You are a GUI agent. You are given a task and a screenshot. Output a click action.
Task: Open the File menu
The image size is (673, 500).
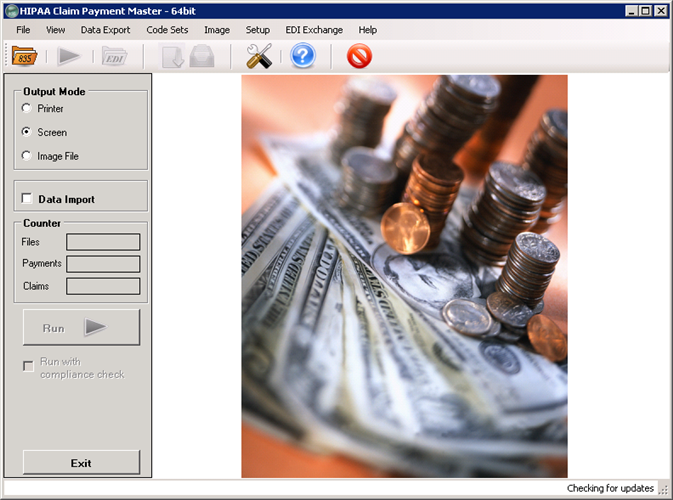(23, 30)
